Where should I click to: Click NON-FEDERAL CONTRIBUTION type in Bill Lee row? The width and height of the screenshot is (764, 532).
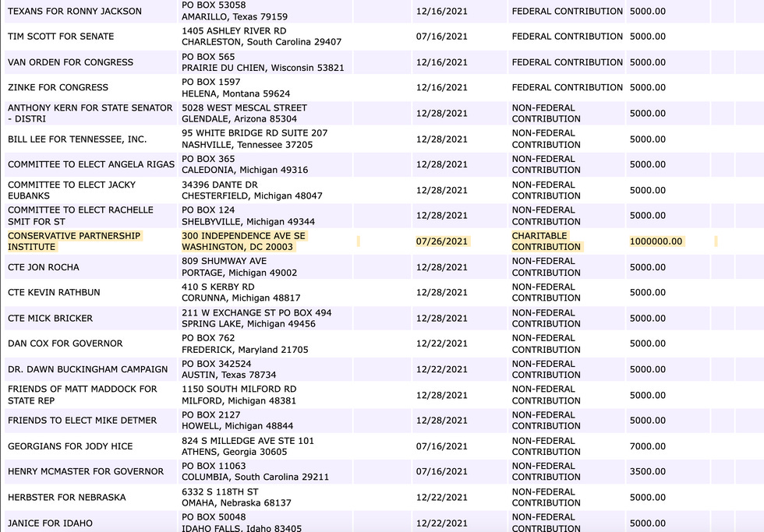(x=546, y=139)
